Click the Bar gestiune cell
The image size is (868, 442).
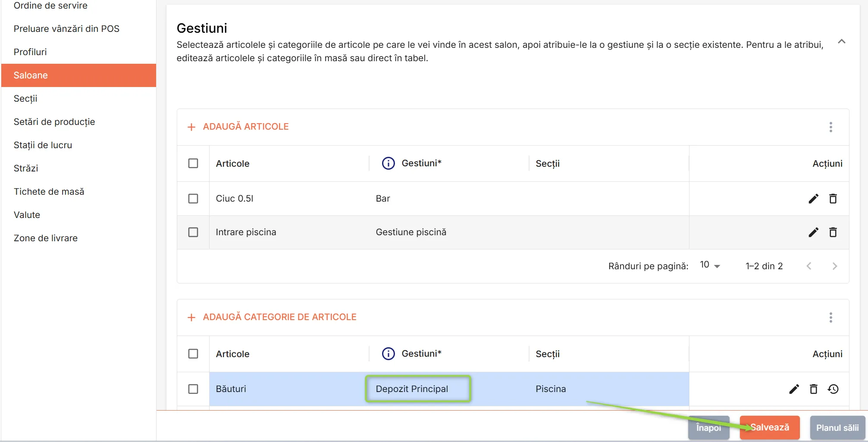point(449,199)
